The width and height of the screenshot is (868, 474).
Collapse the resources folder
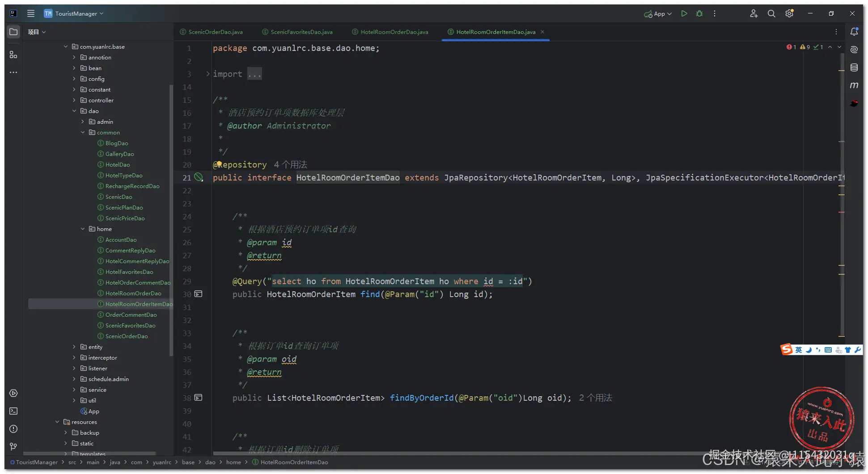(x=57, y=422)
